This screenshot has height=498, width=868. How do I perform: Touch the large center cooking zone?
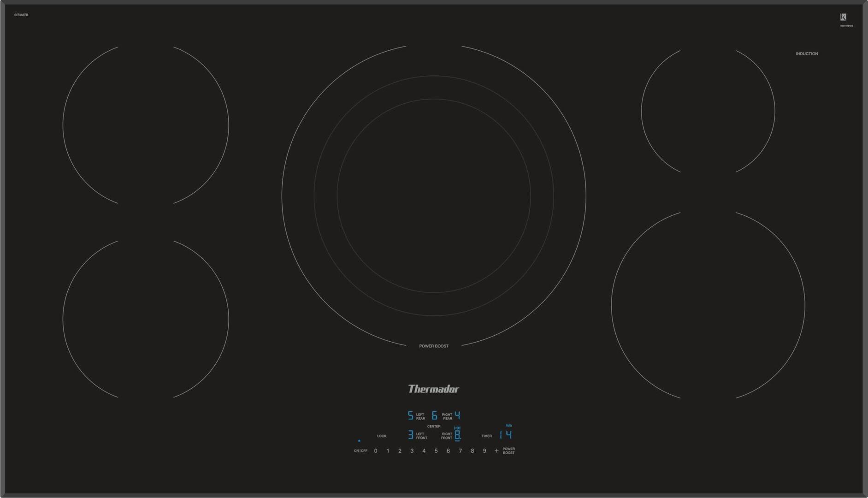pyautogui.click(x=434, y=196)
